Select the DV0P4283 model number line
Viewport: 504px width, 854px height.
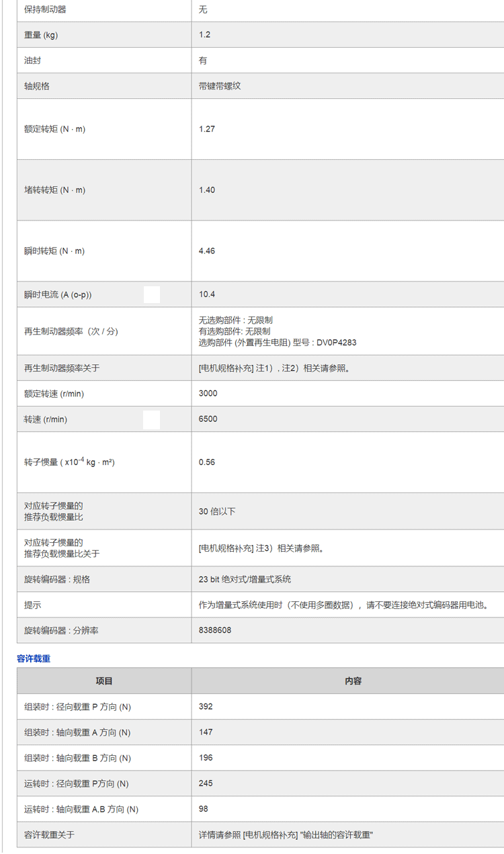coord(278,343)
